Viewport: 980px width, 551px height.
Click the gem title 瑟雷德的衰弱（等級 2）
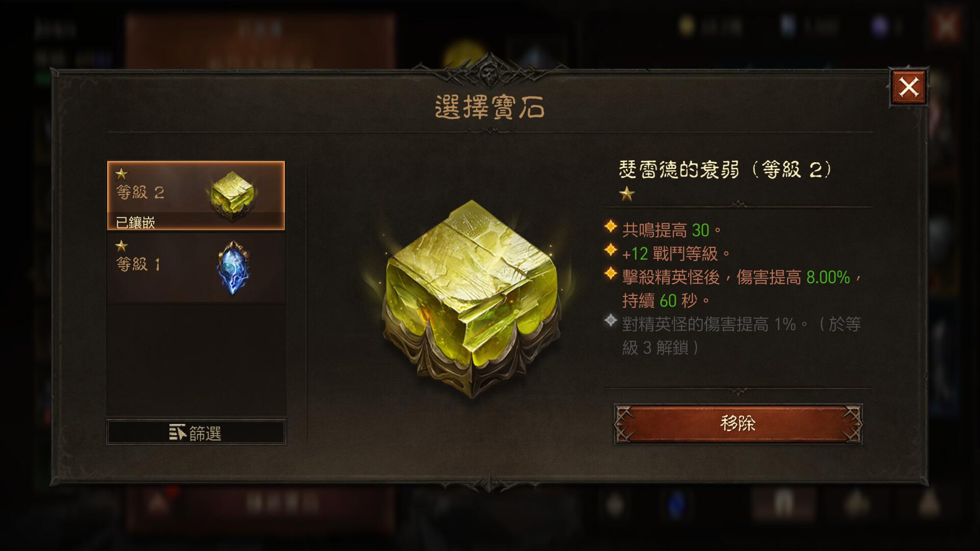click(x=725, y=169)
